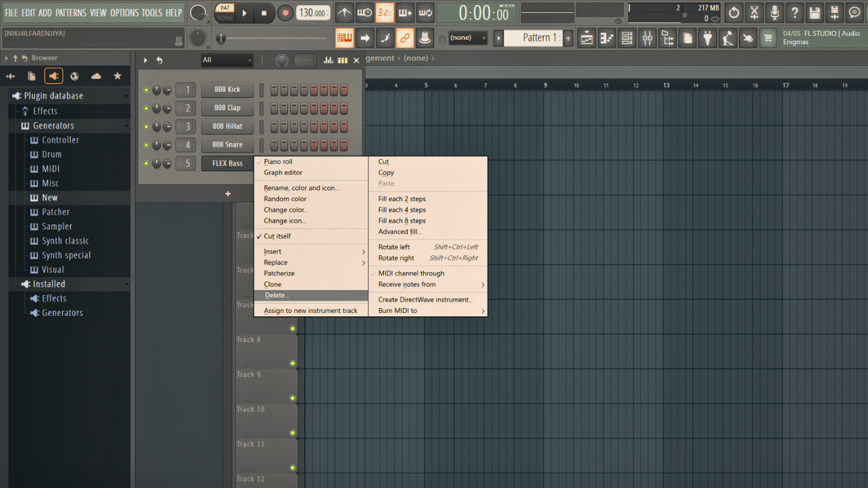Screen dimensions: 868x488
Task: Click the Play button in transport
Action: click(x=244, y=12)
